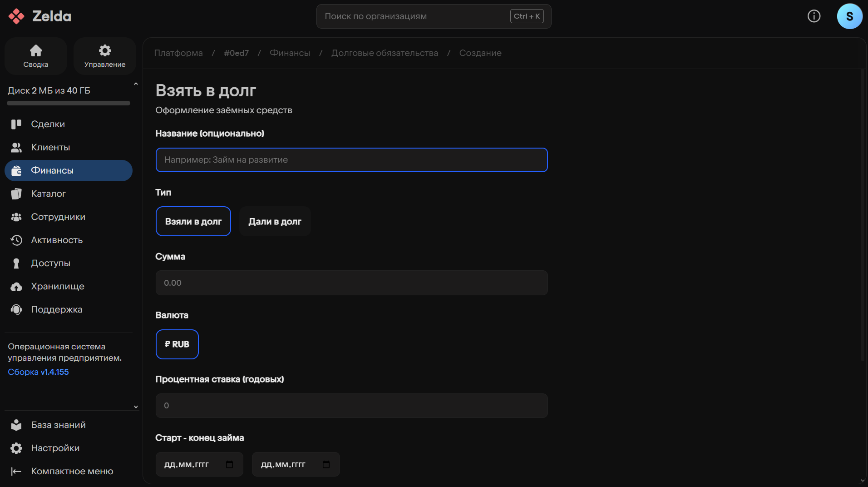Open Хранилище cloud icon in sidebar
This screenshot has height=487, width=868.
click(16, 287)
